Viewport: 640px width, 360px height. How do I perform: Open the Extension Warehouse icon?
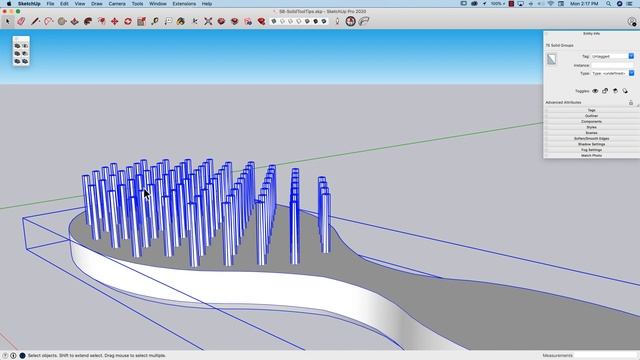234,21
